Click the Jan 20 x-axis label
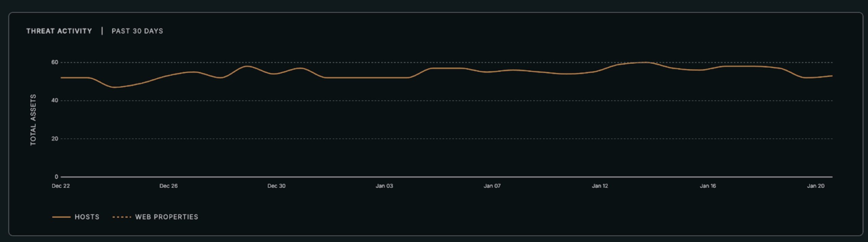 point(815,186)
